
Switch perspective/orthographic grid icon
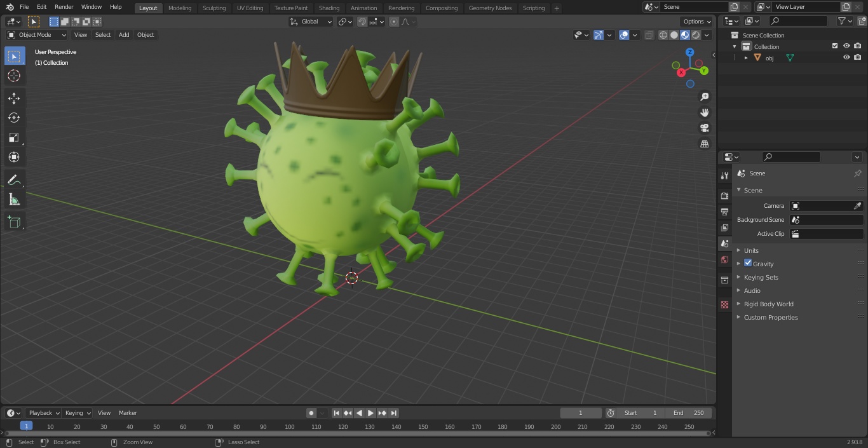point(705,144)
